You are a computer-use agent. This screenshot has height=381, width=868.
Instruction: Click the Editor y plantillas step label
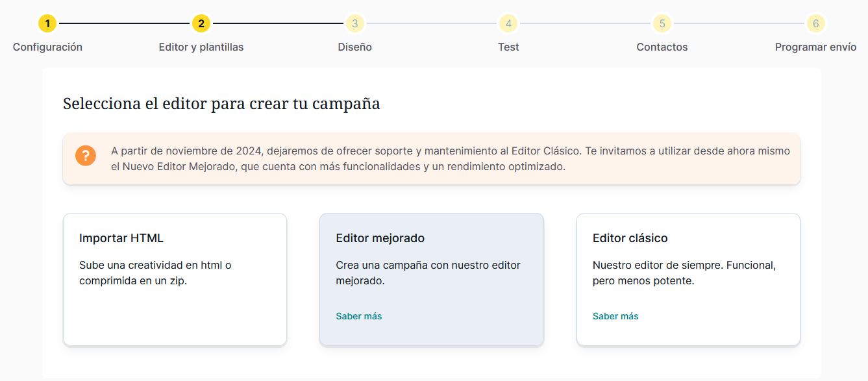tap(201, 47)
